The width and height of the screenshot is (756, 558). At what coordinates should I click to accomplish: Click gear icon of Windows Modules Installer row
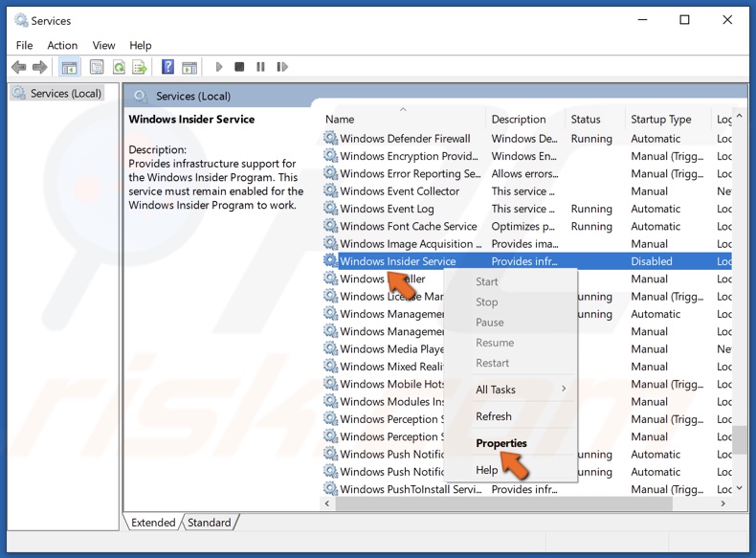pos(330,401)
